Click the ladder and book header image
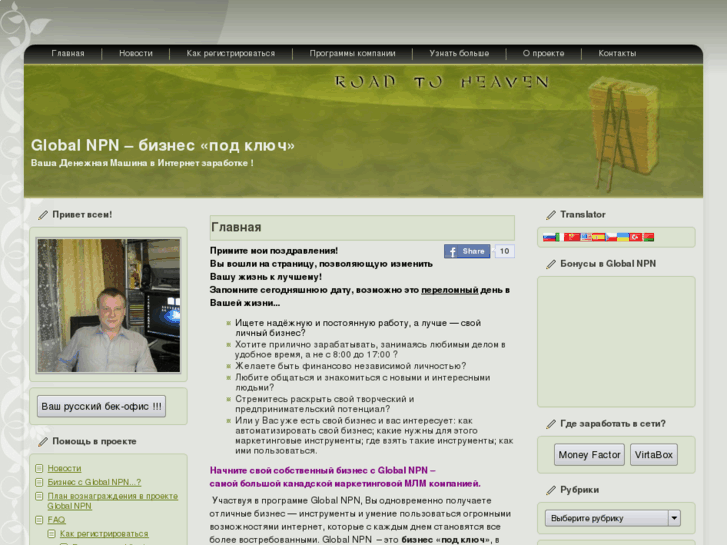Image resolution: width=727 pixels, height=545 pixels. [625, 132]
